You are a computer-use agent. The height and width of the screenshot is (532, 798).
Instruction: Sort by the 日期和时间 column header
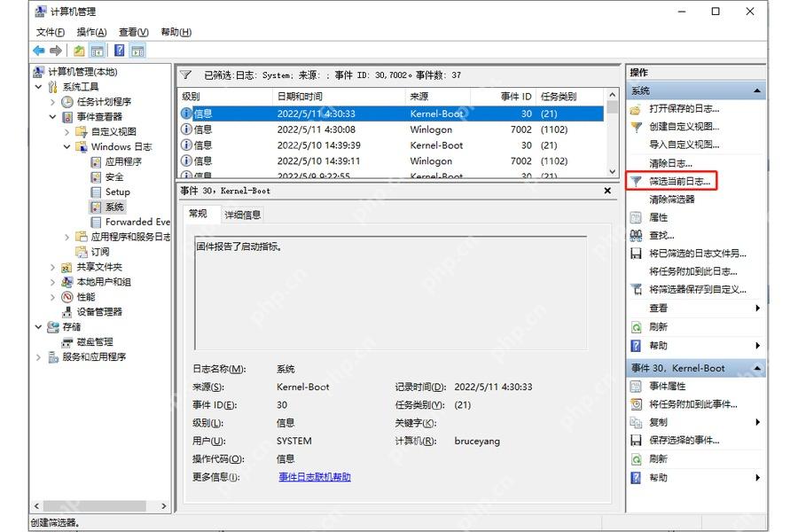[339, 97]
